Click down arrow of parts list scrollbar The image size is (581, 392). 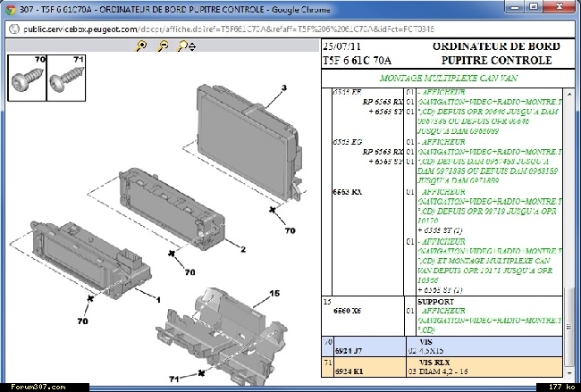pos(568,373)
